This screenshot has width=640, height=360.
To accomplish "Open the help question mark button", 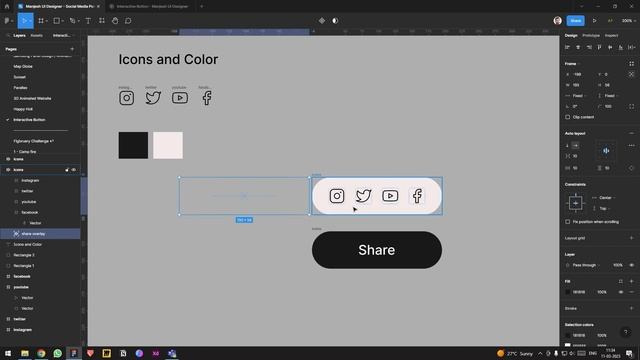I will (625, 332).
